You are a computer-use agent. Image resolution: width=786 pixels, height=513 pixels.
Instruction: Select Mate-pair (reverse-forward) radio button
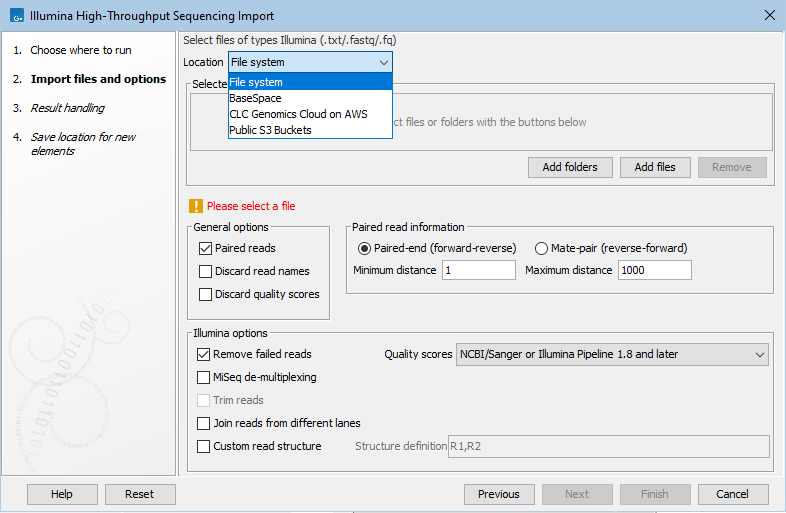[542, 248]
